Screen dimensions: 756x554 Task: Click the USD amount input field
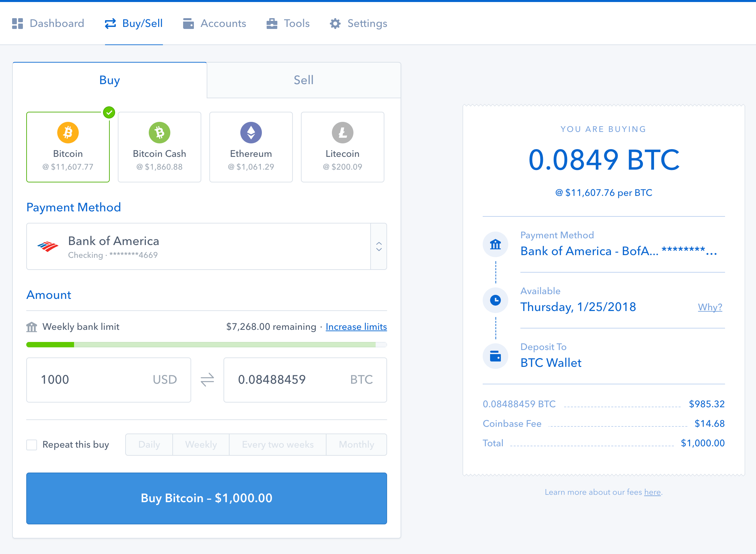coord(109,380)
